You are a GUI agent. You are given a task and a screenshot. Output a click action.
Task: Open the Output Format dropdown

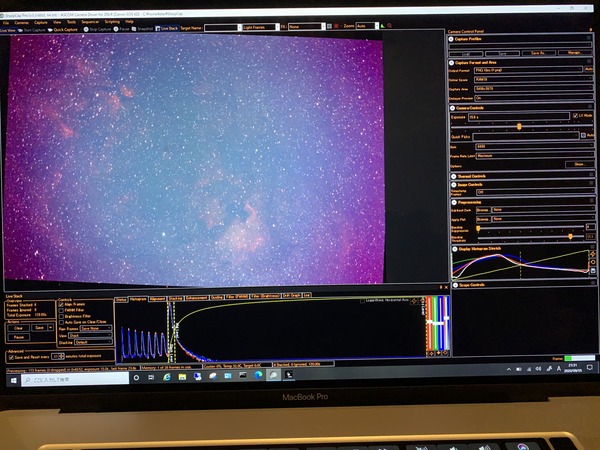click(529, 70)
